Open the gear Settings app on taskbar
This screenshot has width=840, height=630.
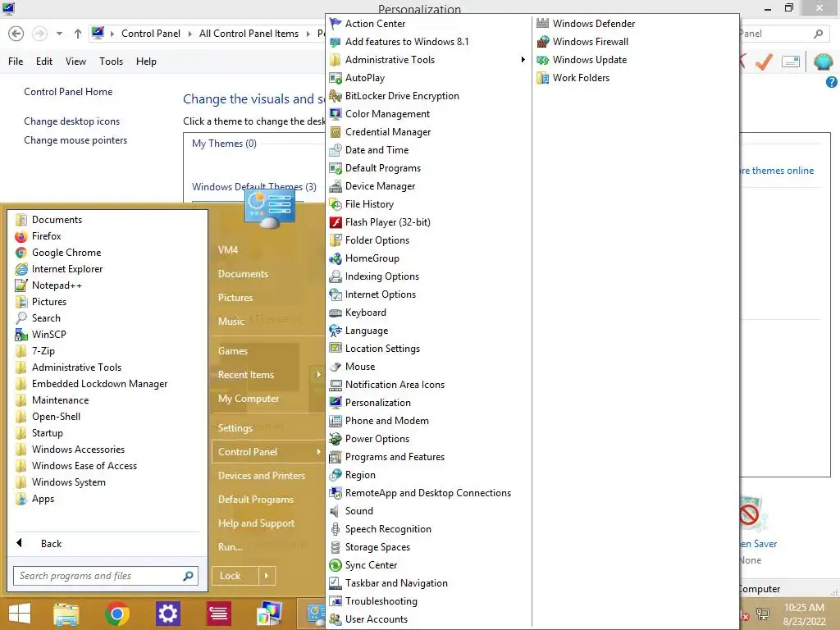tap(167, 614)
